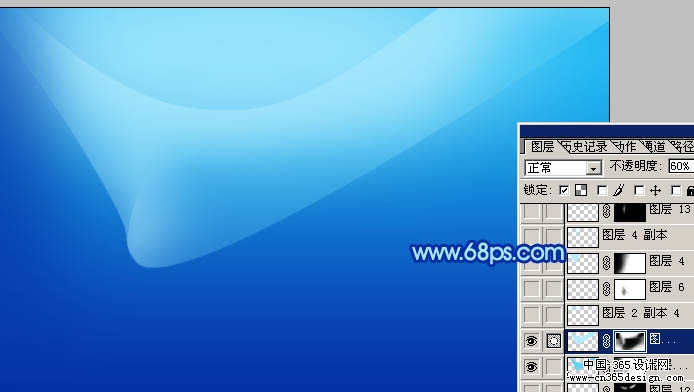This screenshot has height=392, width=694.
Task: Select the layer named 图层 2 副本 4
Action: (x=641, y=313)
